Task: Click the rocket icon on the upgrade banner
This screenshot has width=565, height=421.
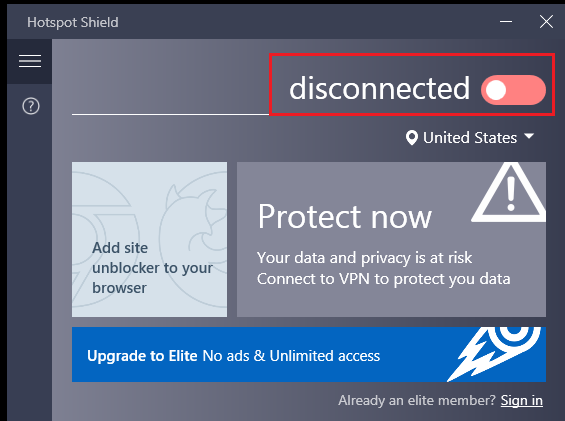Action: 495,354
